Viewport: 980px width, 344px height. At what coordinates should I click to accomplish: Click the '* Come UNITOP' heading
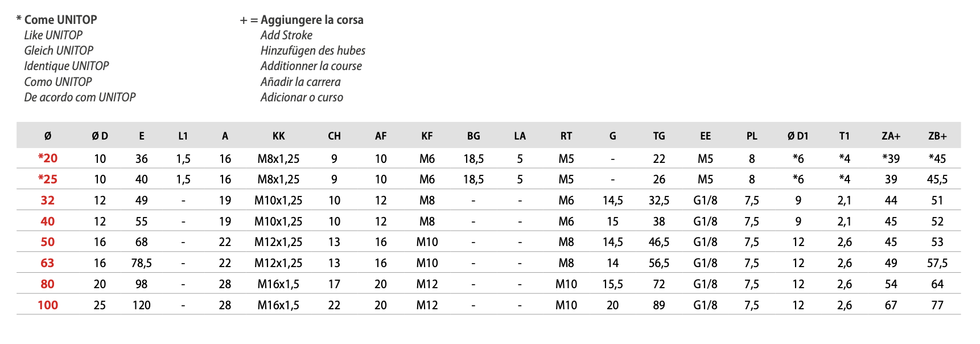(57, 20)
